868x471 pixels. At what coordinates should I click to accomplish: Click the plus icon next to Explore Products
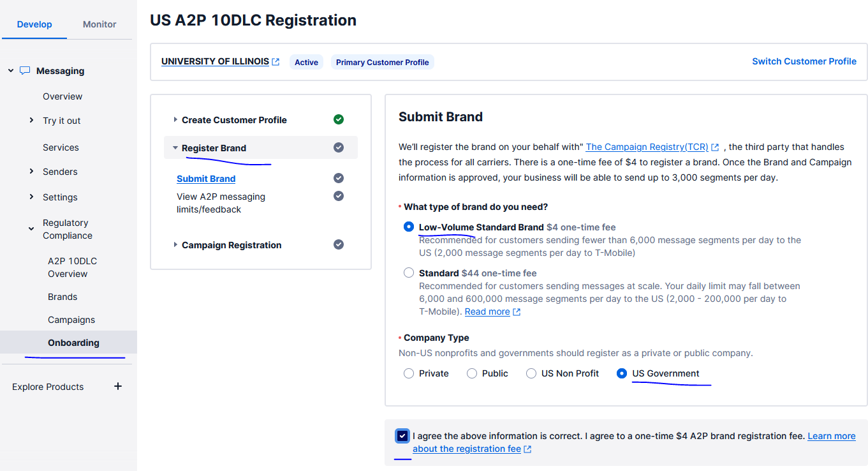(x=117, y=386)
